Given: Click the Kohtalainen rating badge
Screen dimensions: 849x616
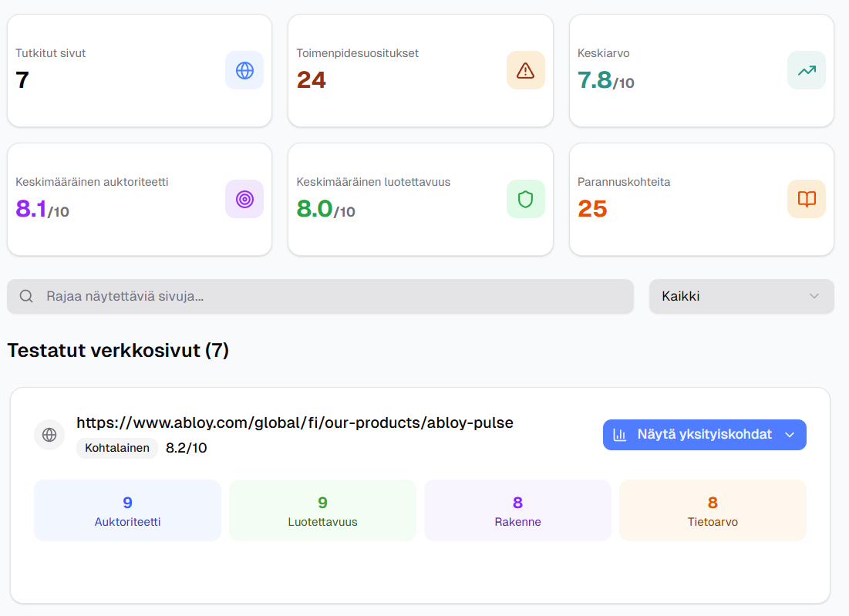Looking at the screenshot, I should click(x=117, y=448).
